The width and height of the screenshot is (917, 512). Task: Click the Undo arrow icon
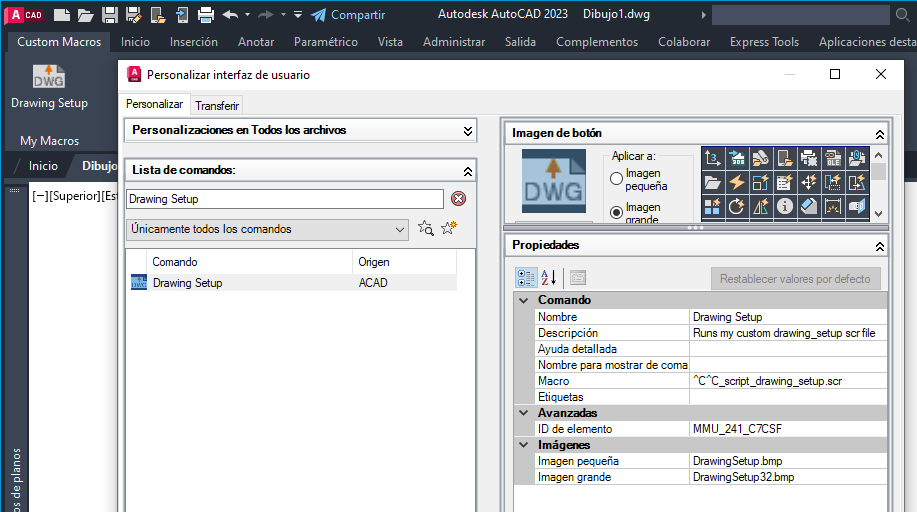[x=230, y=15]
